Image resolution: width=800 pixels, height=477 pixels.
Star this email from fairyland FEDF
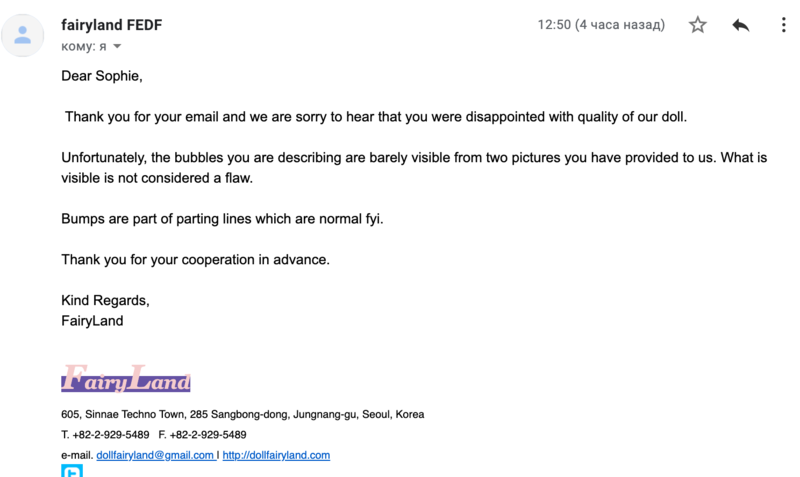(697, 24)
